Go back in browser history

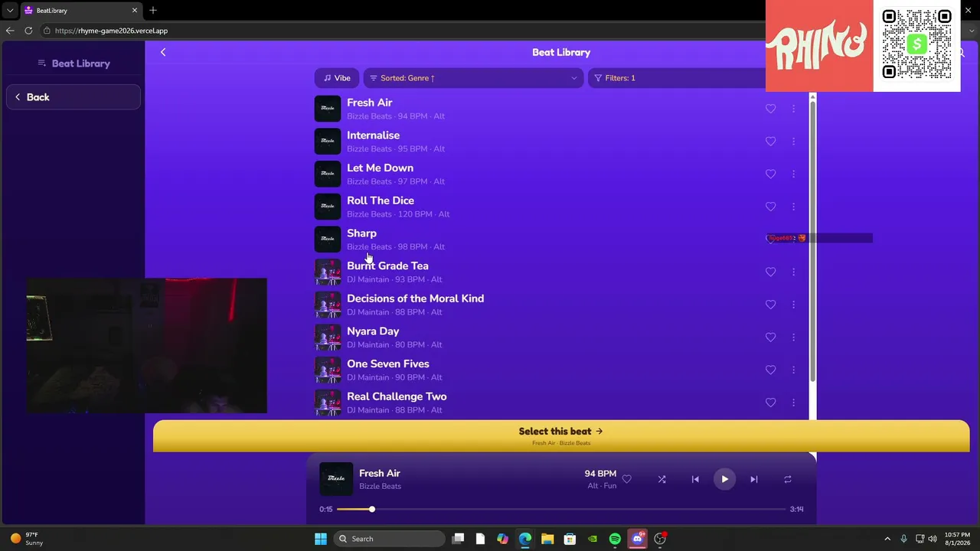9,31
